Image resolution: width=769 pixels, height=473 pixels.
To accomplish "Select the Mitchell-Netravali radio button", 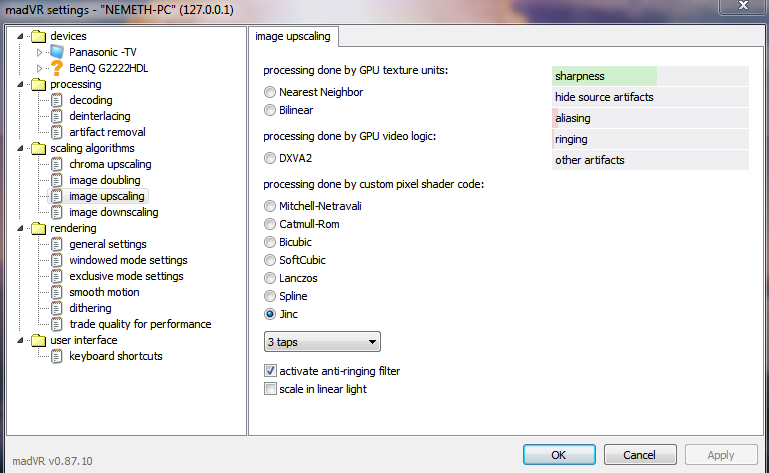I will [270, 206].
